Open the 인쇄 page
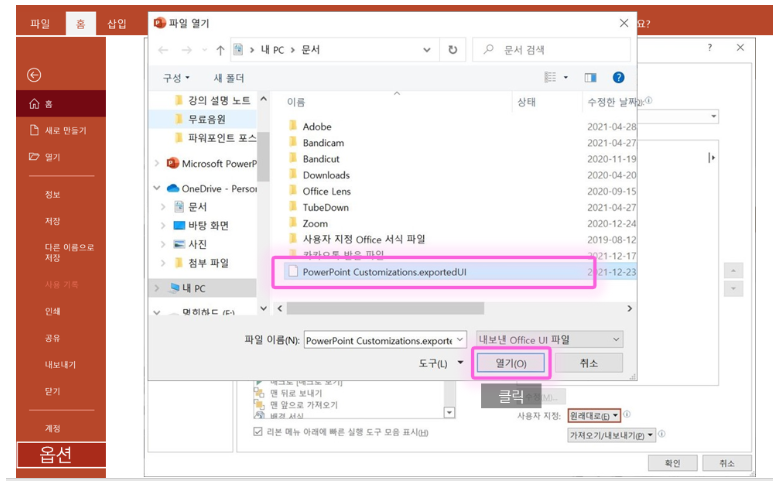Viewport: 773px width, 481px height. [53, 311]
